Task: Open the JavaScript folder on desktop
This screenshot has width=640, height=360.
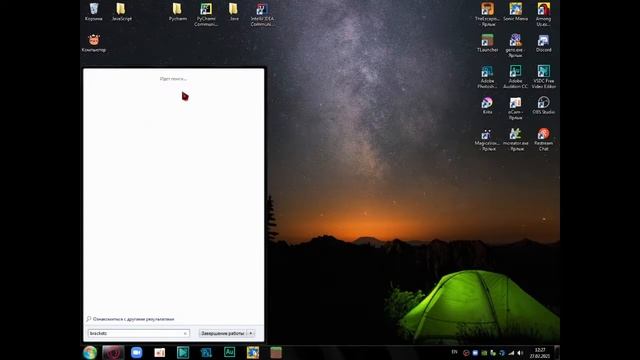Action: point(121,11)
